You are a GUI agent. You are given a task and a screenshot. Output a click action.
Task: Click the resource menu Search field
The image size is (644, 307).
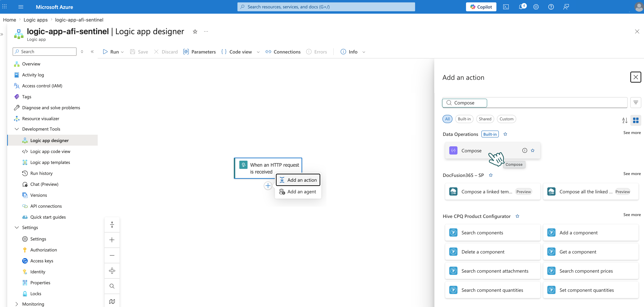[45, 52]
